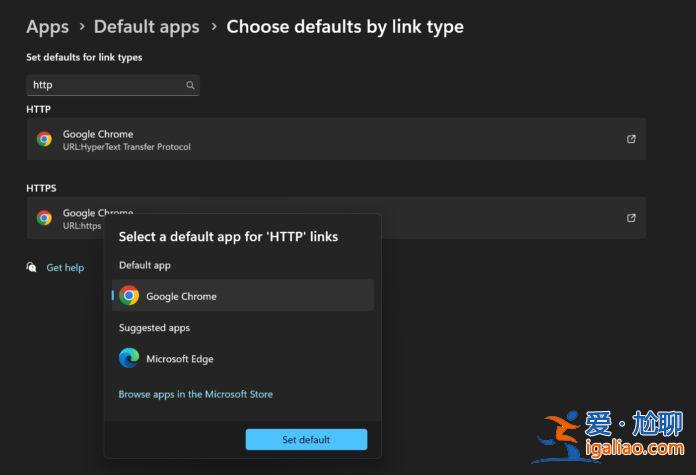
Task: Click the Chrome icon in the HTTPS row
Action: coord(44,218)
